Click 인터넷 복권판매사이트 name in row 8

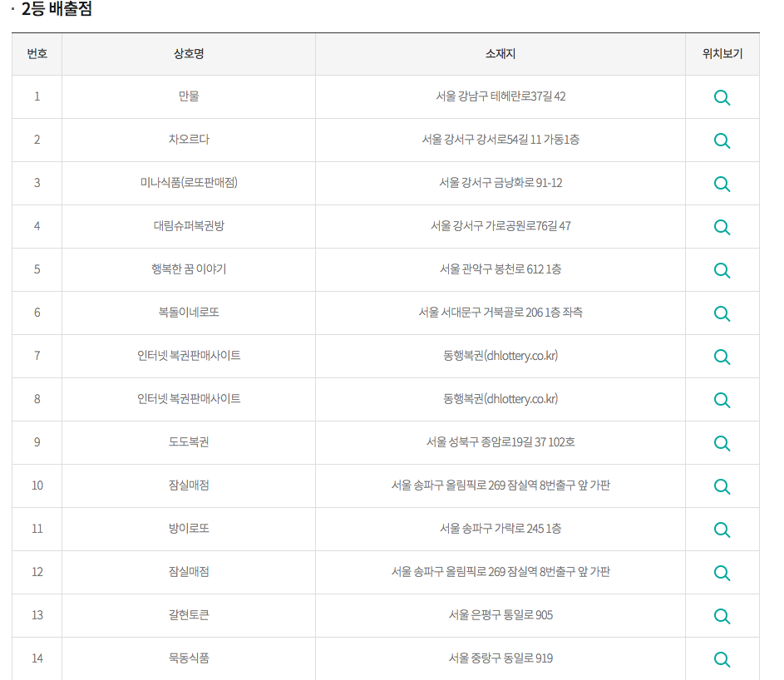point(189,398)
